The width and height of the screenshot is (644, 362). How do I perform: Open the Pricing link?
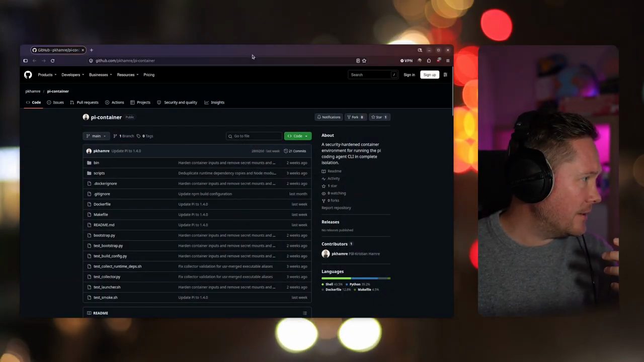pyautogui.click(x=149, y=74)
